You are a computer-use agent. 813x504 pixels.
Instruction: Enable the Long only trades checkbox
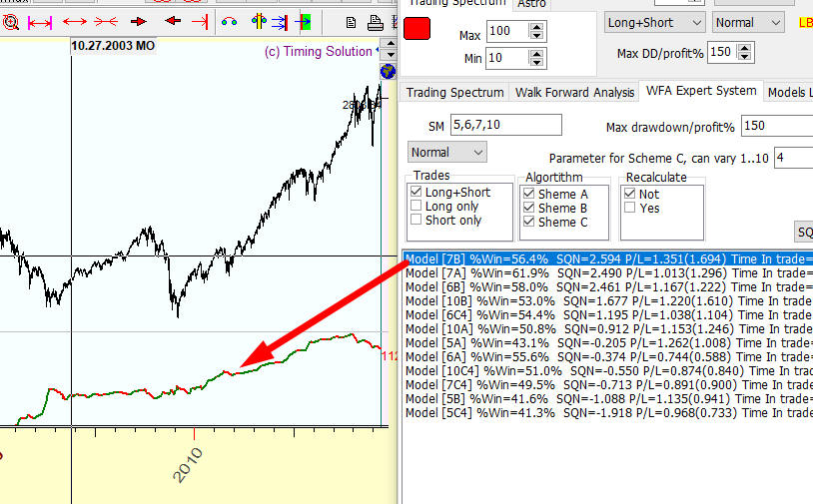coord(416,207)
